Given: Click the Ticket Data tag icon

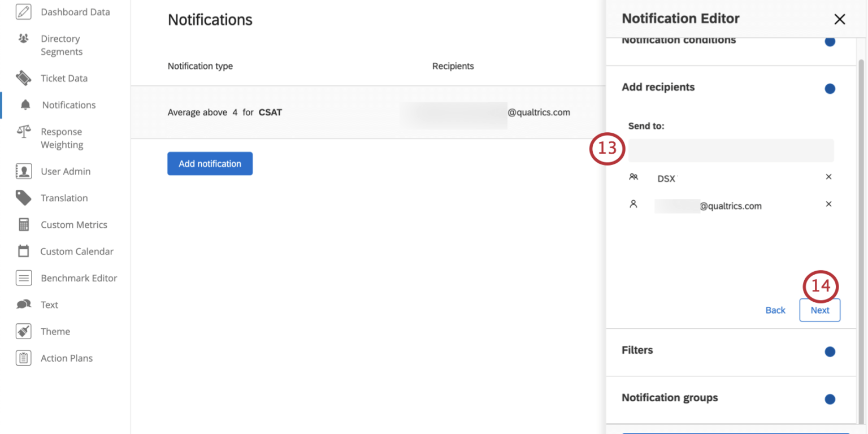Looking at the screenshot, I should click(x=23, y=78).
